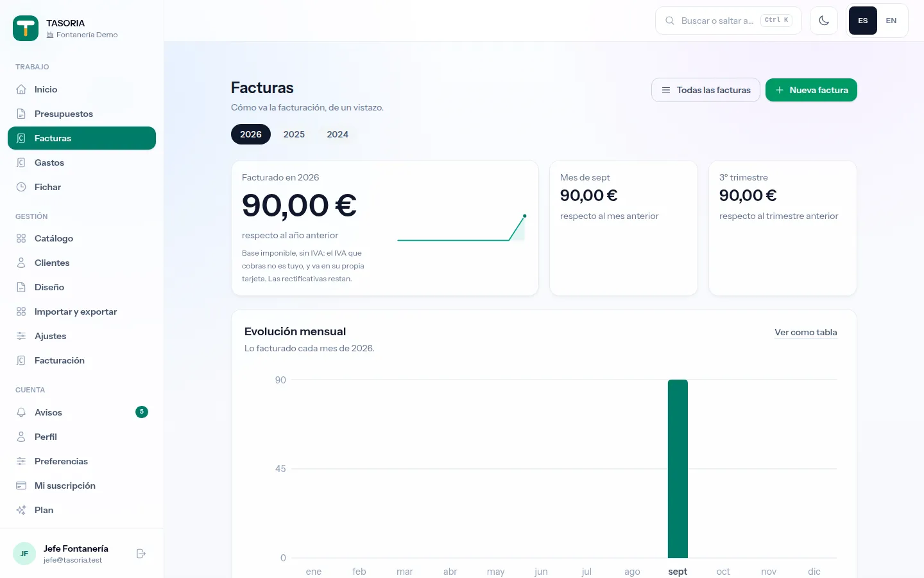The width and height of the screenshot is (924, 578).
Task: Click the Tasoria logo icon
Action: coord(26,28)
